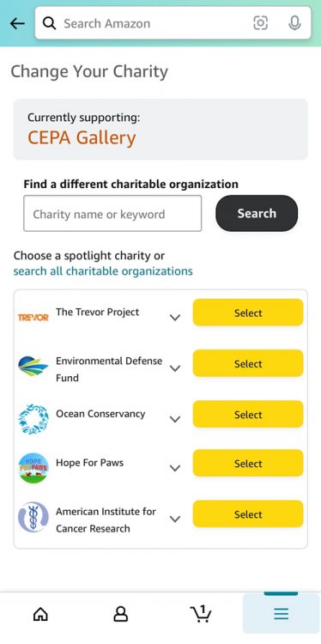Expand Hope For Paws details
This screenshot has width=321, height=644.
(x=175, y=468)
